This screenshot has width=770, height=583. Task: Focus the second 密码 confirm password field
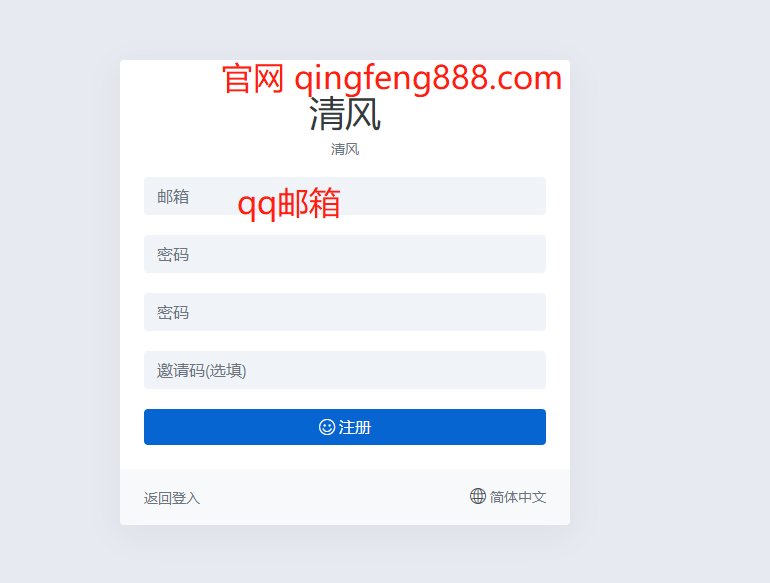(x=345, y=312)
